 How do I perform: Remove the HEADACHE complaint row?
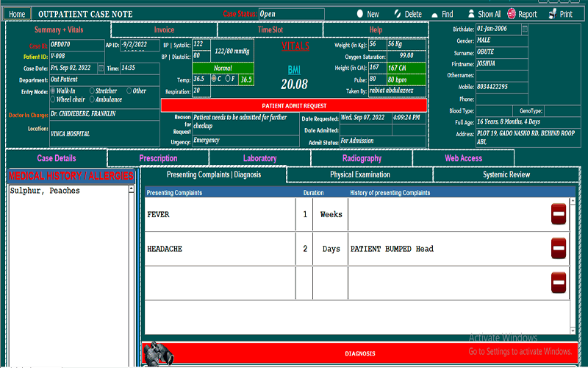point(559,249)
